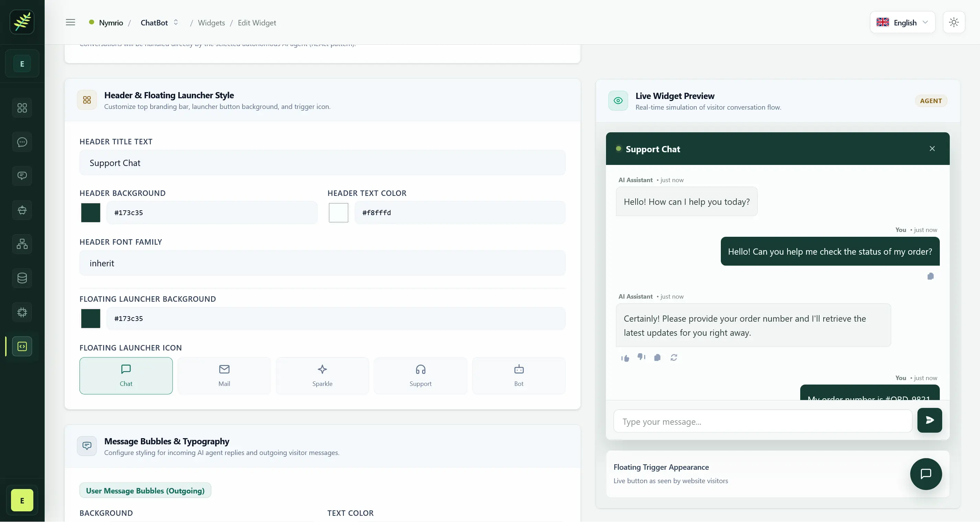Viewport: 980px width, 522px height.
Task: Click thumbs down on AI reply
Action: tap(641, 357)
